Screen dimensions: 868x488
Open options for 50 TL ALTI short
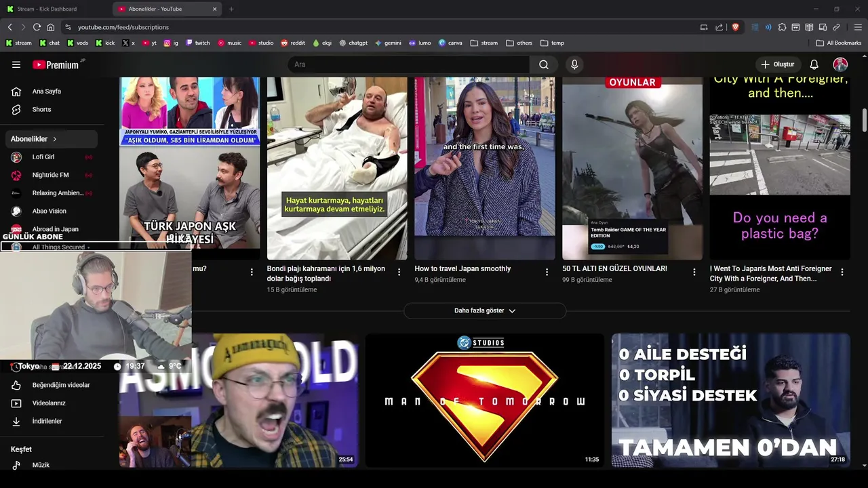click(694, 272)
